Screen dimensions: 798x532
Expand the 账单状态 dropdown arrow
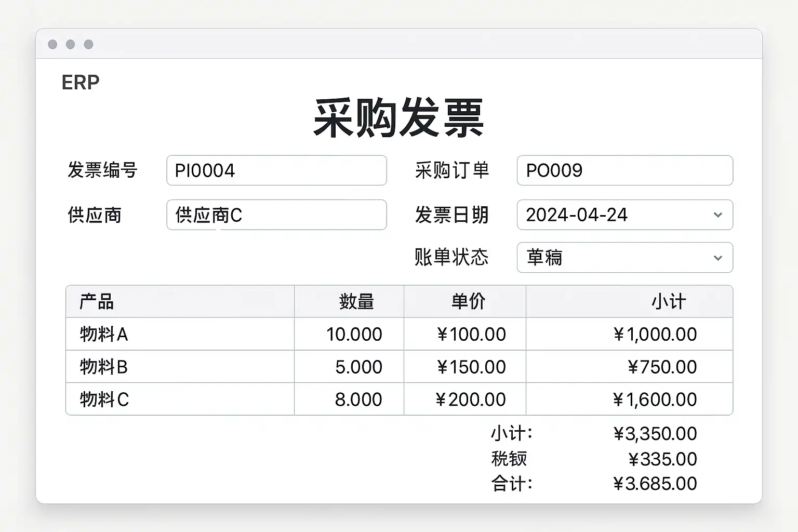(x=717, y=258)
